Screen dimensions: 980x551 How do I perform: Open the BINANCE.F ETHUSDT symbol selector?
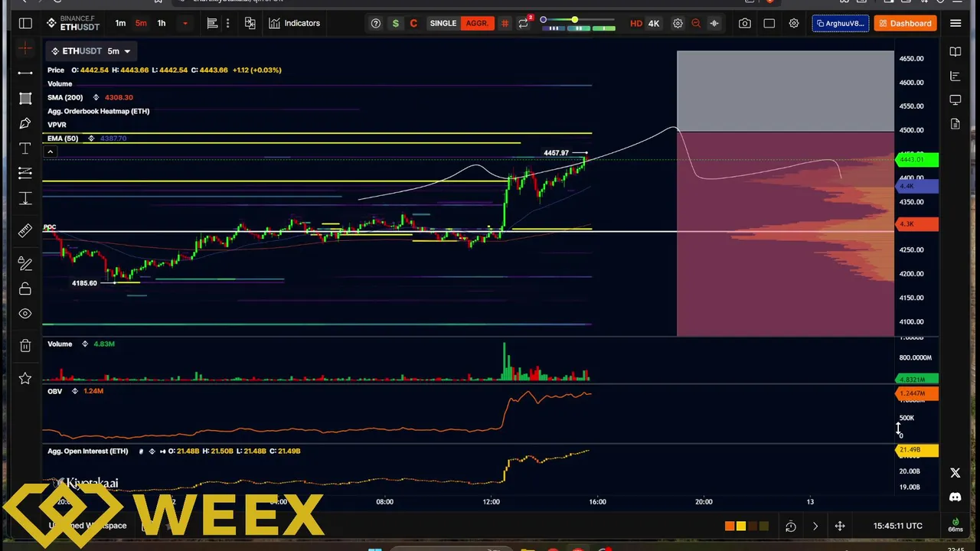pos(72,23)
